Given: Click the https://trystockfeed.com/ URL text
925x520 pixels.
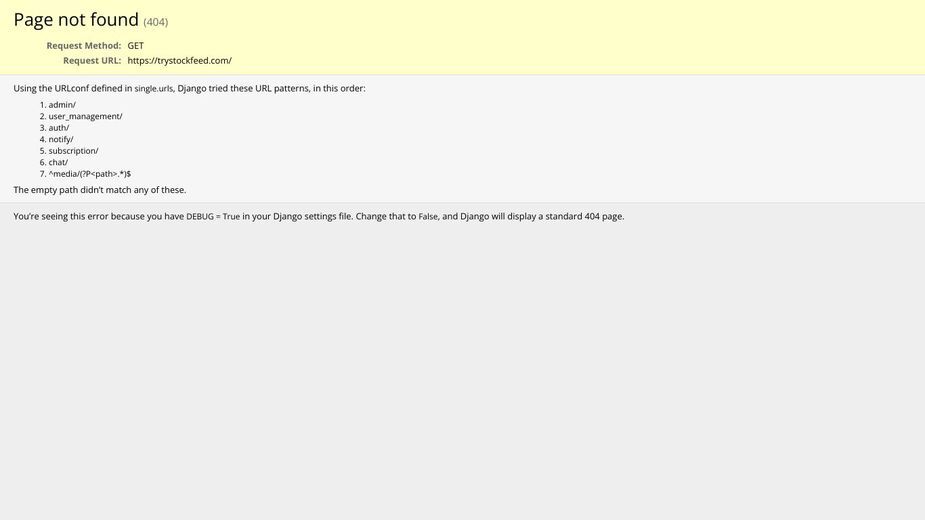Looking at the screenshot, I should pos(179,60).
